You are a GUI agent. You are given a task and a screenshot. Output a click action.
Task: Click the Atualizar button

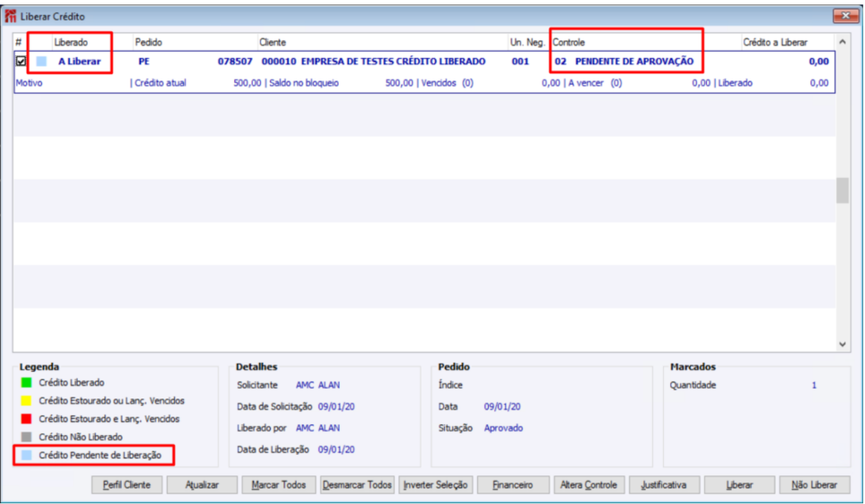click(202, 484)
